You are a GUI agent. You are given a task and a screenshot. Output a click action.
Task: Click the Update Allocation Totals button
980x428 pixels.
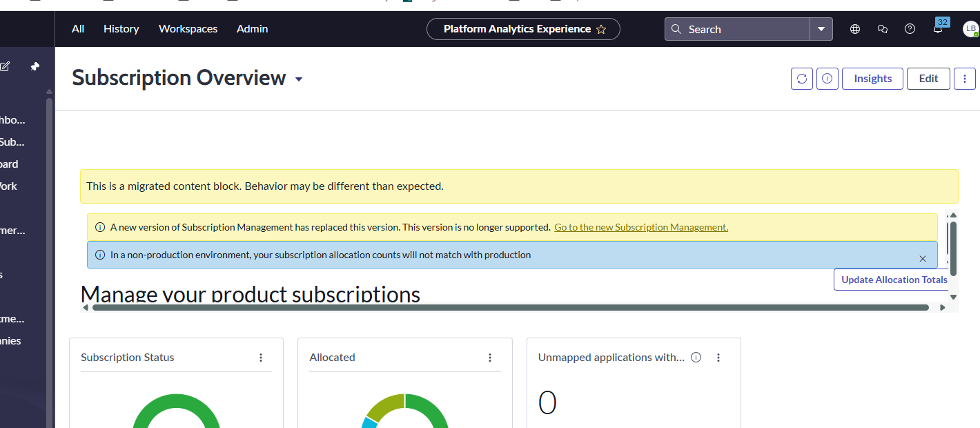pos(893,280)
